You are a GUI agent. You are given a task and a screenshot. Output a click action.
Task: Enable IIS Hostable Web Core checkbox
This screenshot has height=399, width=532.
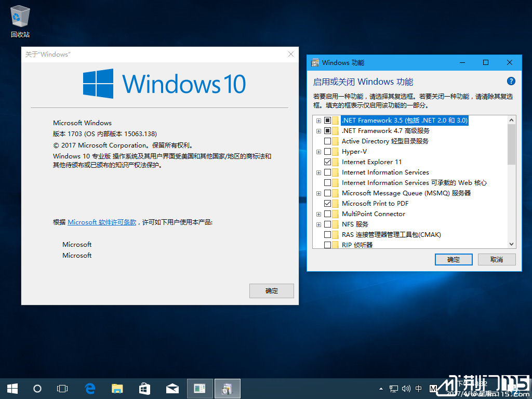click(327, 182)
